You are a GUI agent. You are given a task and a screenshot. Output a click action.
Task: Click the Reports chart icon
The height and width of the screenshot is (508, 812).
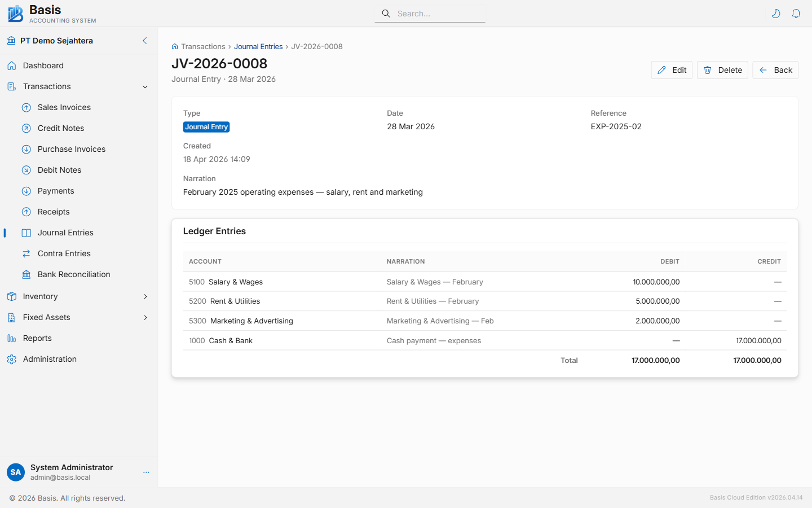coord(11,338)
